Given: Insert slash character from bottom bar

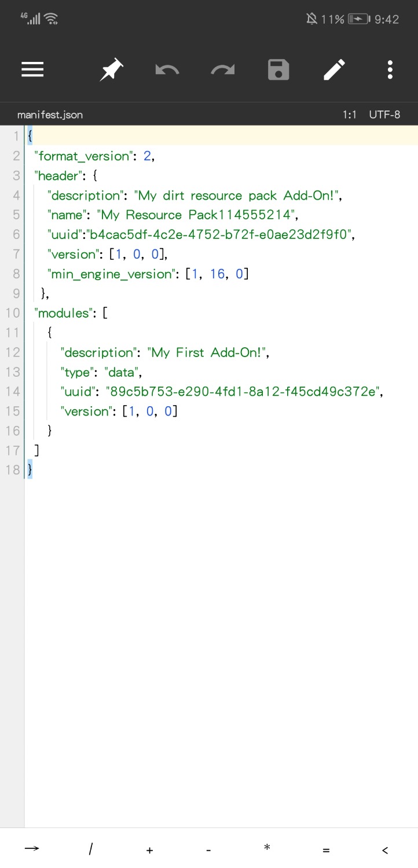Looking at the screenshot, I should point(91,849).
